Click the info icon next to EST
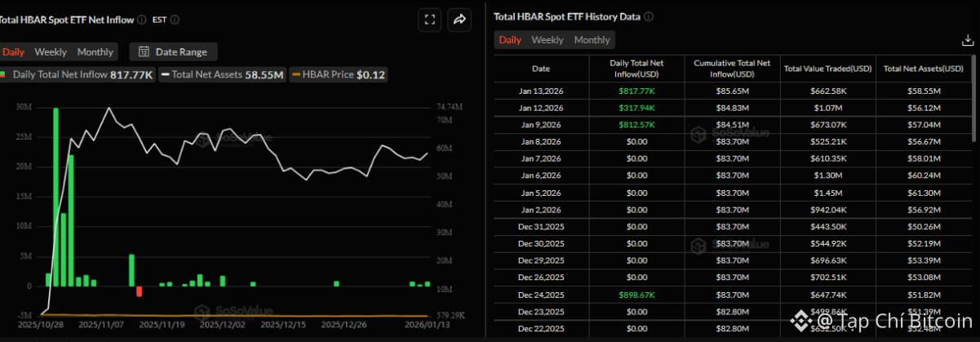Screen dimensions: 980x342 [175, 20]
